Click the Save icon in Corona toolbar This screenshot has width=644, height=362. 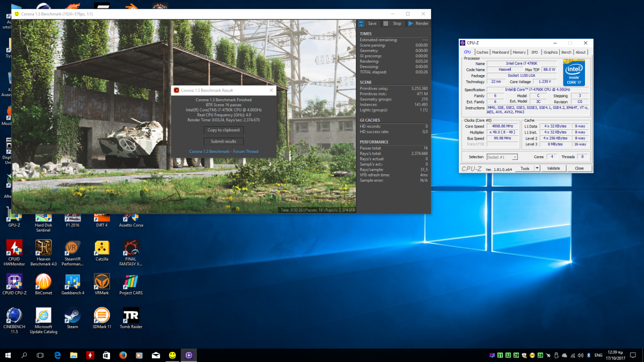[x=361, y=24]
